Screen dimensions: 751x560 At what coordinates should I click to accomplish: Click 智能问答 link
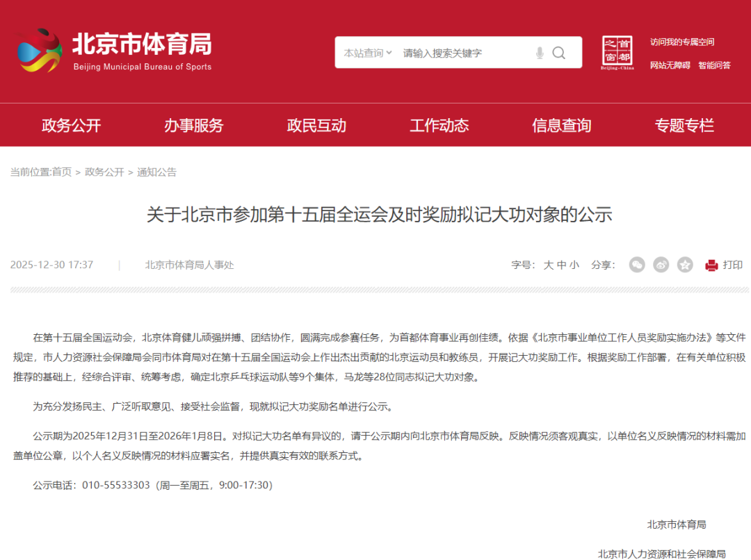[x=714, y=65]
